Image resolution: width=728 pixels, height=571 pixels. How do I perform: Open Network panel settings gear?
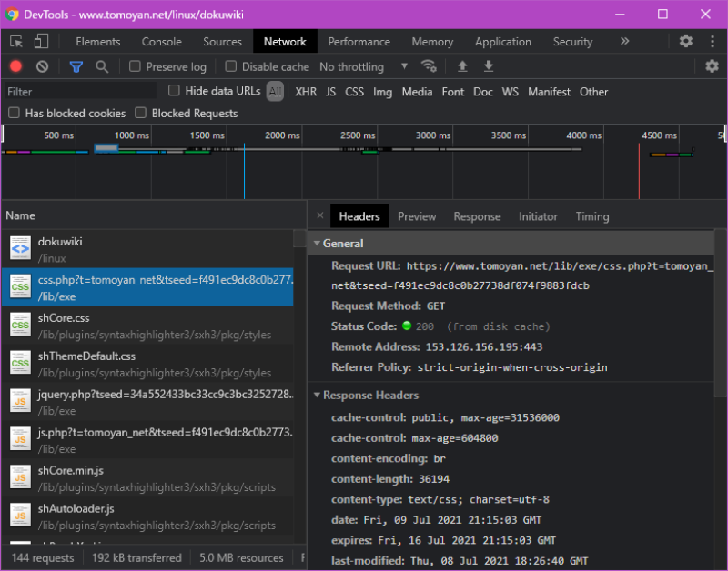click(x=712, y=66)
